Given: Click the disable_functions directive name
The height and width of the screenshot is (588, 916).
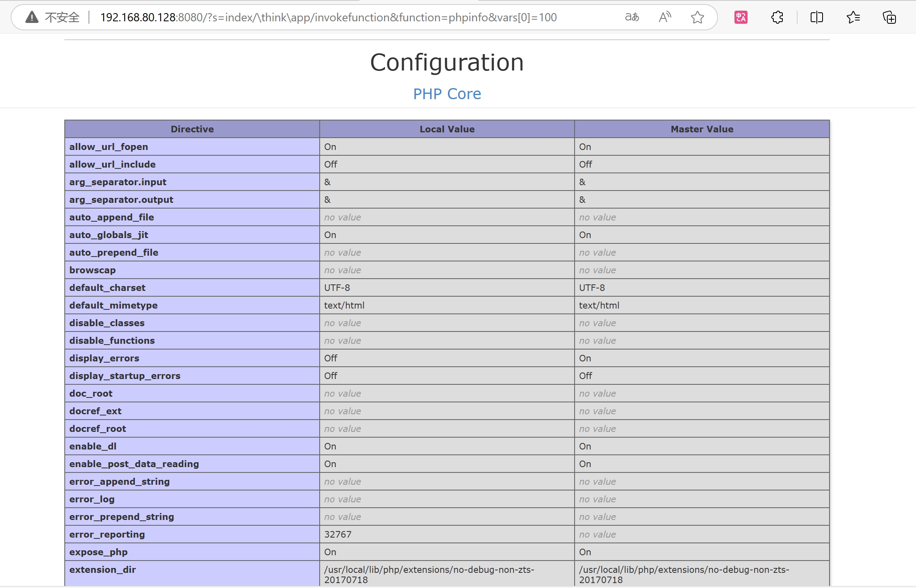Looking at the screenshot, I should (112, 341).
